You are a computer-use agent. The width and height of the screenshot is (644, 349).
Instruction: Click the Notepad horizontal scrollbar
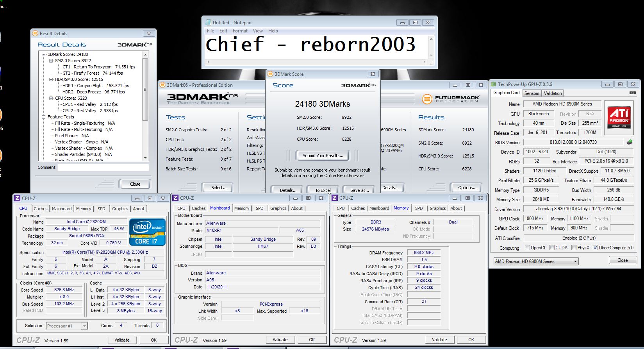tap(316, 62)
